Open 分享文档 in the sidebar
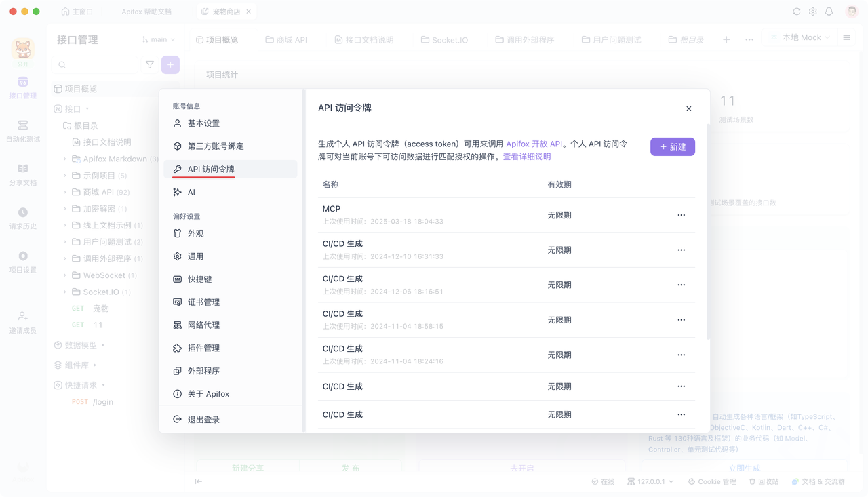 point(23,175)
